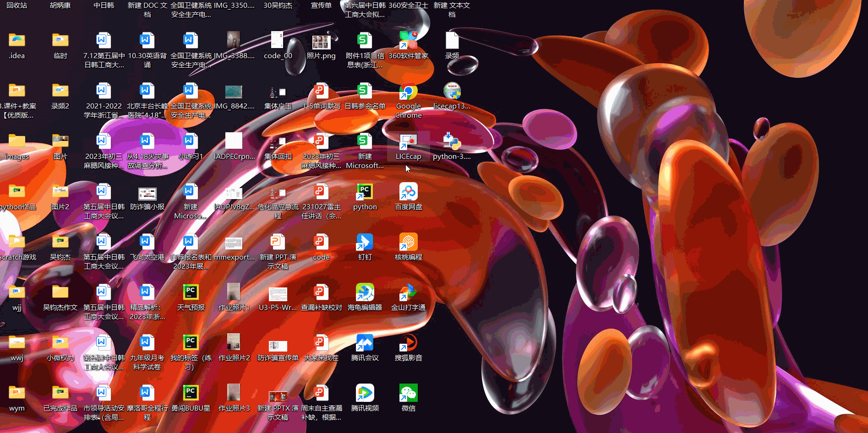Viewport: 868px width, 433px height.
Task: Select the 360软件管家 shortcut icon
Action: click(408, 41)
